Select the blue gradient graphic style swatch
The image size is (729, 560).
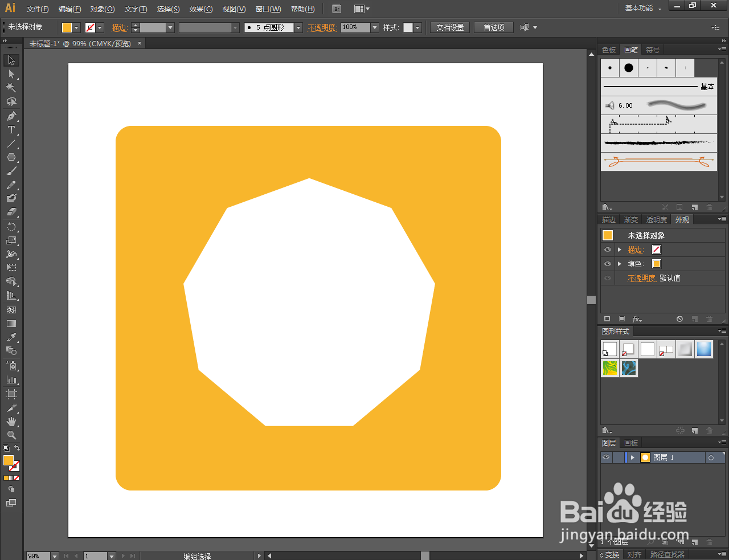pos(704,349)
